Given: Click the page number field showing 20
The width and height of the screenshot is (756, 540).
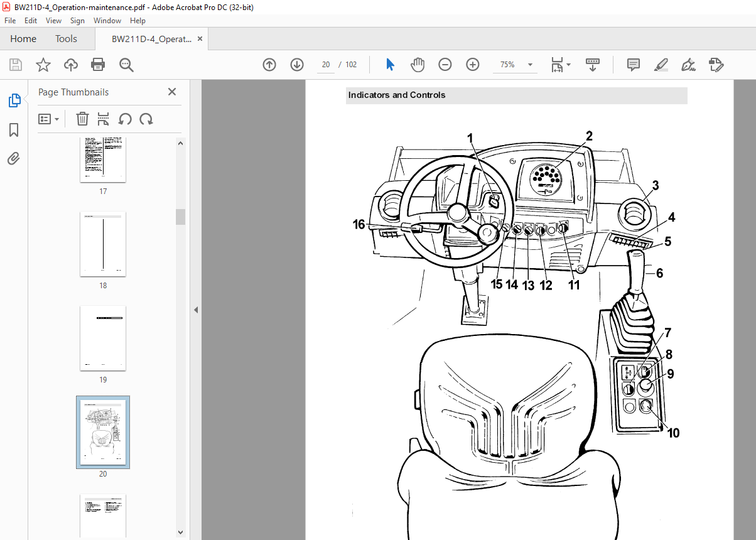Looking at the screenshot, I should point(326,65).
